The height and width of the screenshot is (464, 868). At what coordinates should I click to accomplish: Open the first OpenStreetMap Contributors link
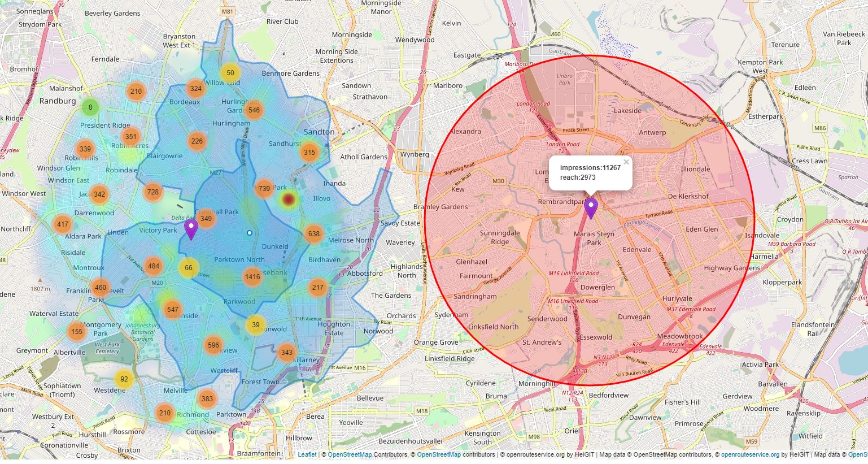click(350, 454)
